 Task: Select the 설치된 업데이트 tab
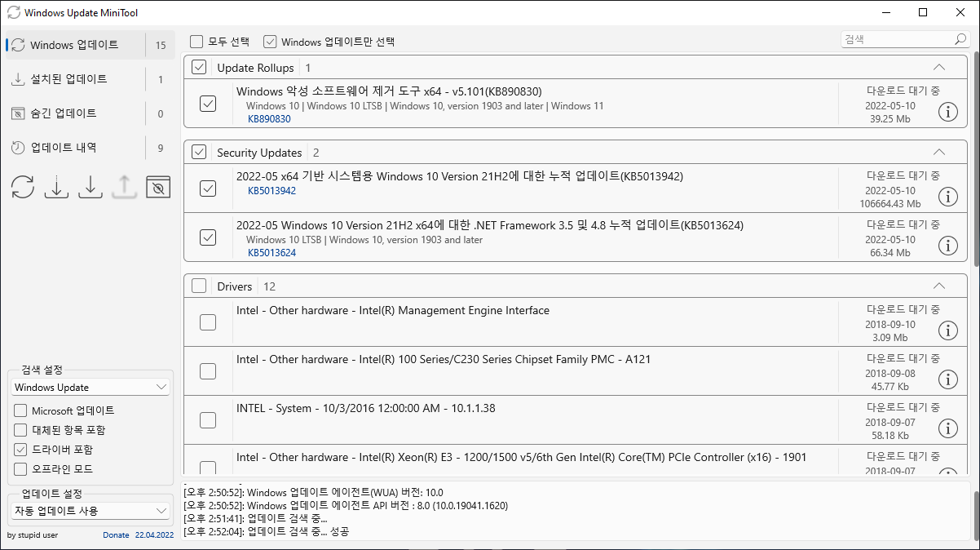tap(90, 79)
